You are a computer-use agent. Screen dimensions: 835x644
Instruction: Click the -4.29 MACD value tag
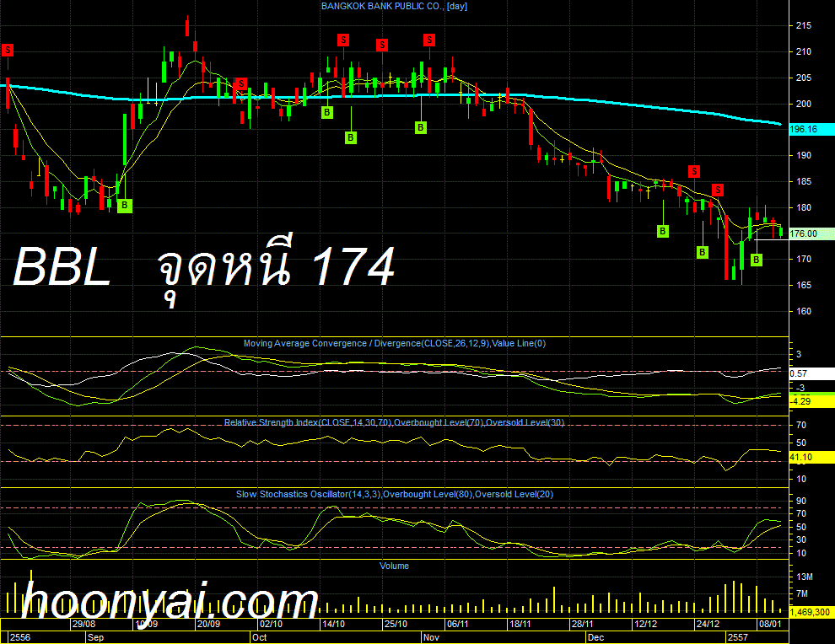click(x=811, y=402)
